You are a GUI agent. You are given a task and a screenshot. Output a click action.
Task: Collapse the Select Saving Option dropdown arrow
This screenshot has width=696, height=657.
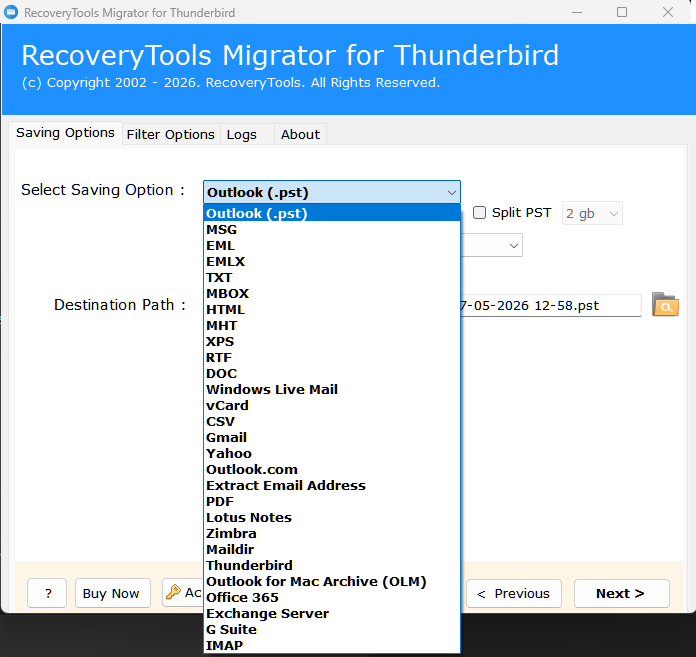click(x=451, y=193)
